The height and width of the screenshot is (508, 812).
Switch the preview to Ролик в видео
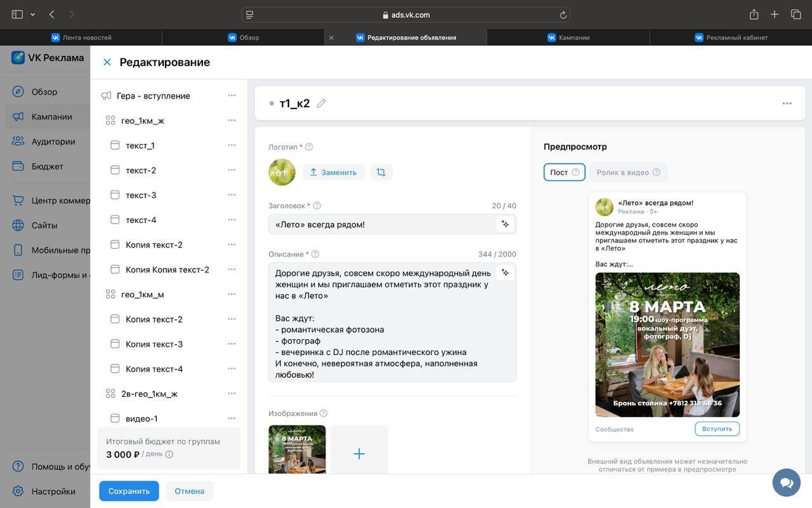(628, 172)
